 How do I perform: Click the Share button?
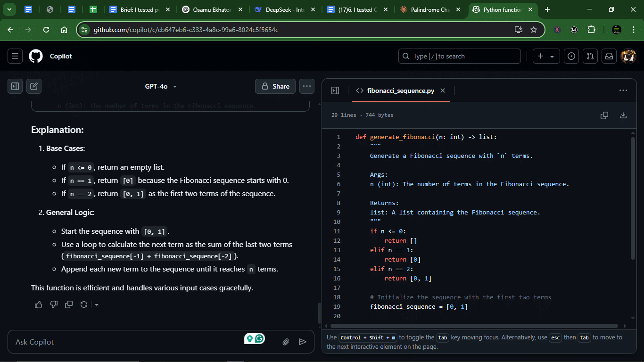tap(275, 86)
